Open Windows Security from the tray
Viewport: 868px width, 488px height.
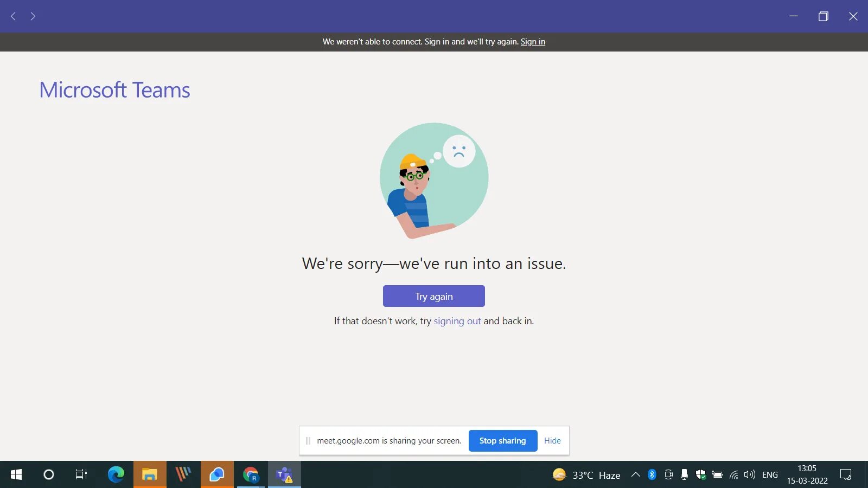click(701, 475)
